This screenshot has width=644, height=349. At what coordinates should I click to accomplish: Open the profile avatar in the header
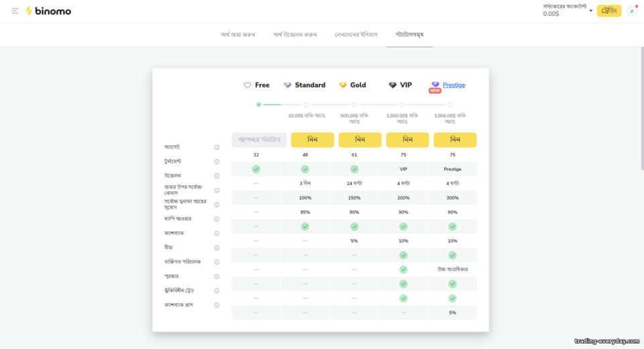(632, 11)
